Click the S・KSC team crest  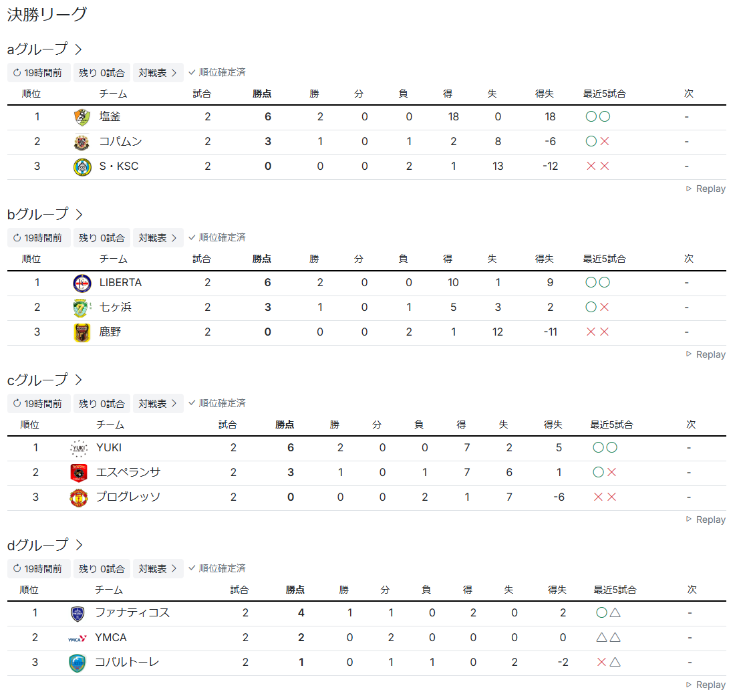point(82,166)
